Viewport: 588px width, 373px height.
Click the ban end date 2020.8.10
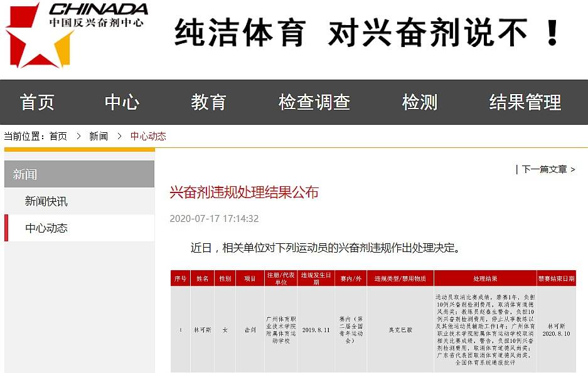point(556,334)
